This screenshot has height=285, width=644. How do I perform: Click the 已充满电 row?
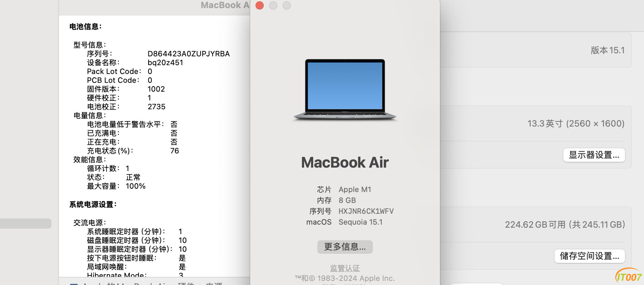132,133
